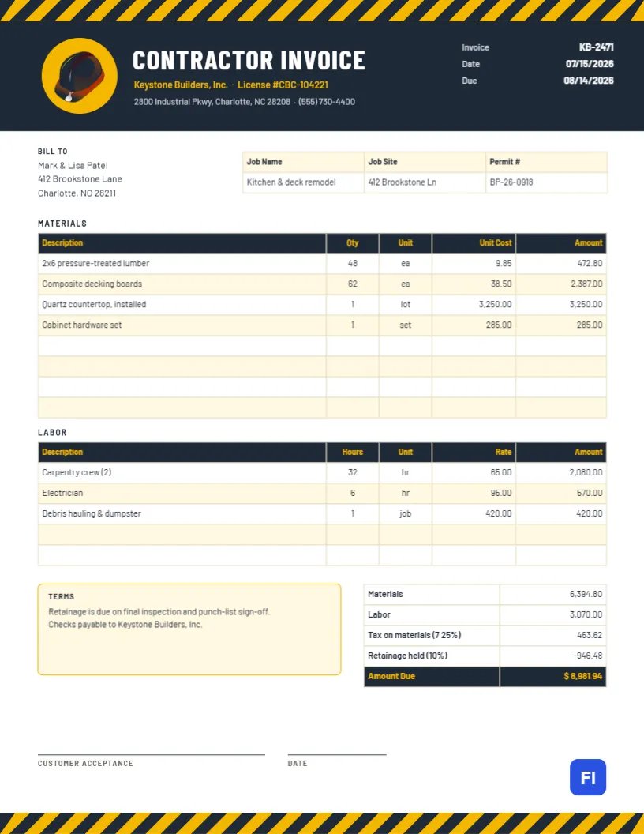This screenshot has width=644, height=834.
Task: Select Cabinet hardware set description
Action: [x=82, y=325]
